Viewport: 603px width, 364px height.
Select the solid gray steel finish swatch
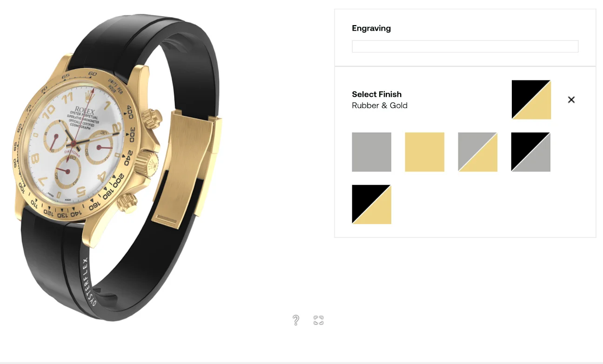coord(371,152)
